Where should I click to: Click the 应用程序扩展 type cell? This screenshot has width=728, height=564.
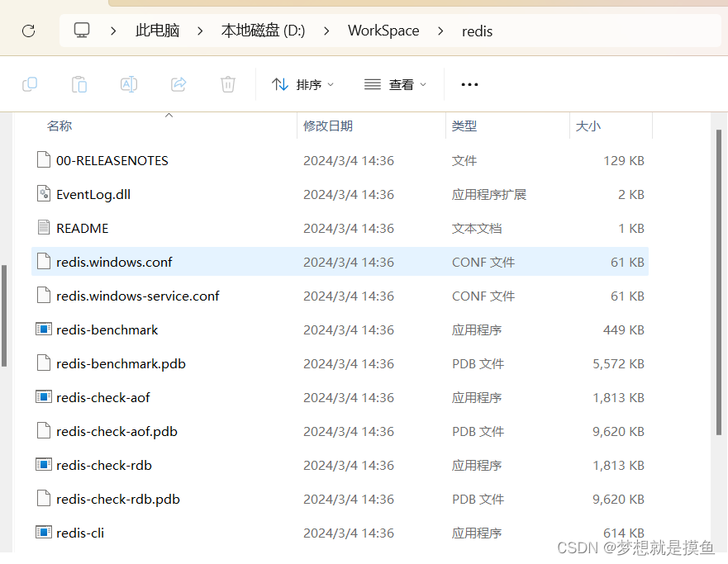[489, 194]
